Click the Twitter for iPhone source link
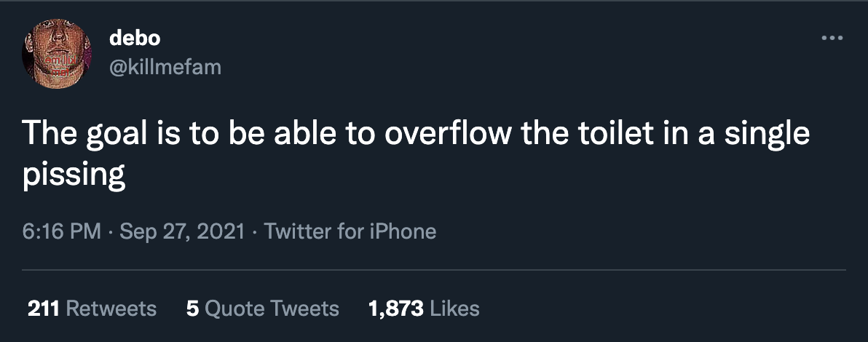868x342 pixels. pyautogui.click(x=350, y=232)
